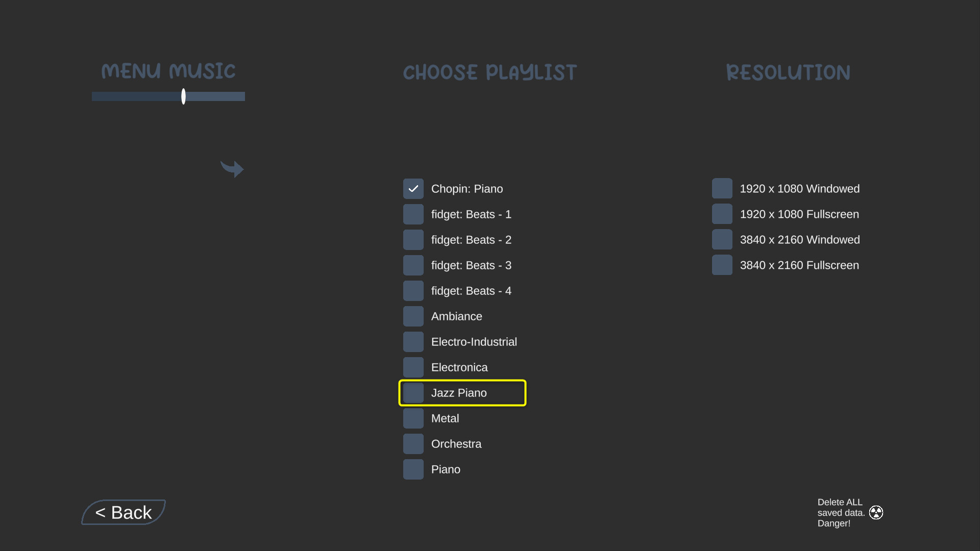This screenshot has height=551, width=980.
Task: Enable 1920 x 1080 Fullscreen mode
Action: [x=722, y=214]
